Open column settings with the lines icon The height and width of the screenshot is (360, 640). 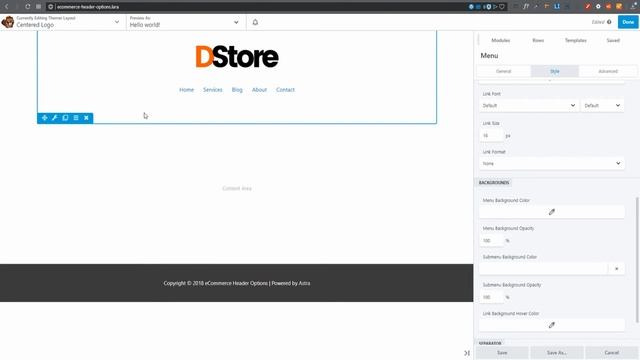coord(76,118)
